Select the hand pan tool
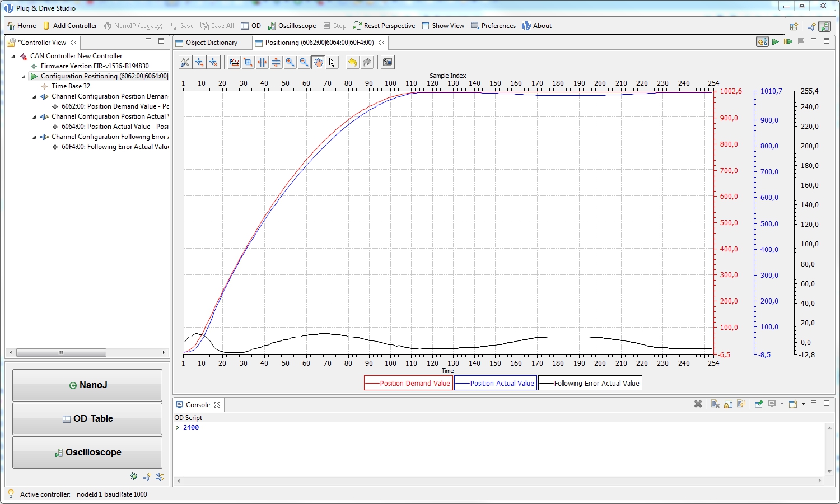 (318, 62)
